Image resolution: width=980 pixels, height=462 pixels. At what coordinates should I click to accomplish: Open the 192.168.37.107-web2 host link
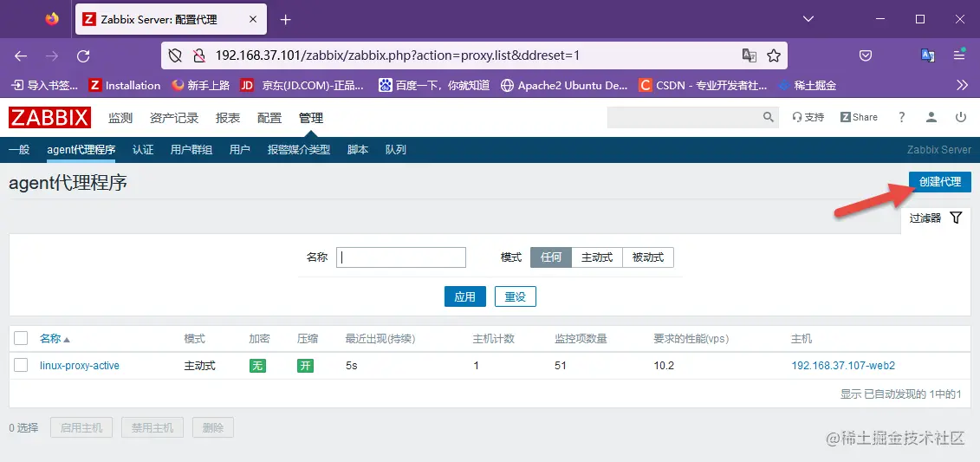843,366
